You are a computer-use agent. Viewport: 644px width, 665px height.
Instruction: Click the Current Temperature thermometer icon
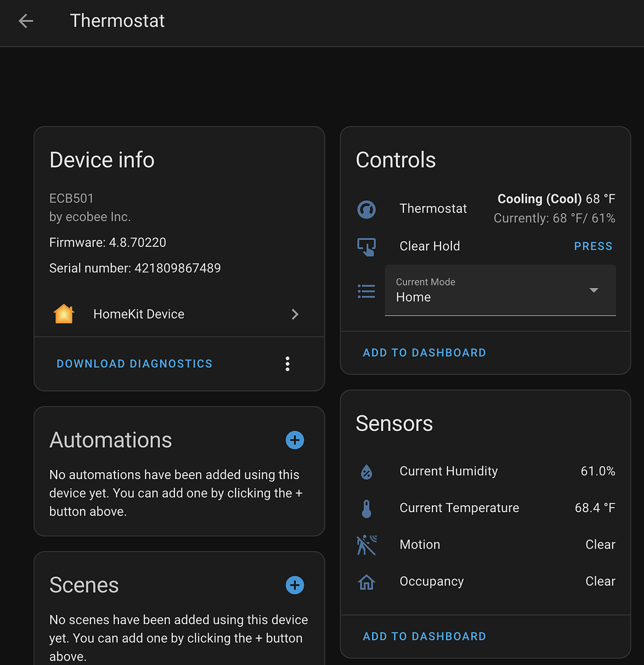pyautogui.click(x=366, y=508)
